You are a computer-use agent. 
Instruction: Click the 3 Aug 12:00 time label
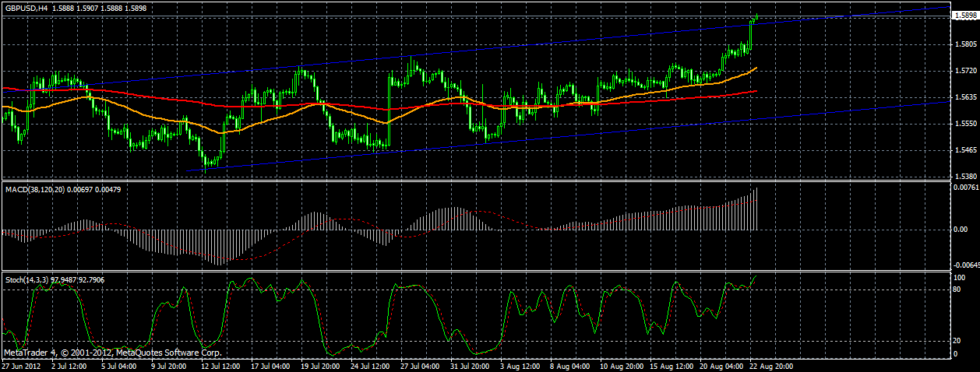[519, 364]
